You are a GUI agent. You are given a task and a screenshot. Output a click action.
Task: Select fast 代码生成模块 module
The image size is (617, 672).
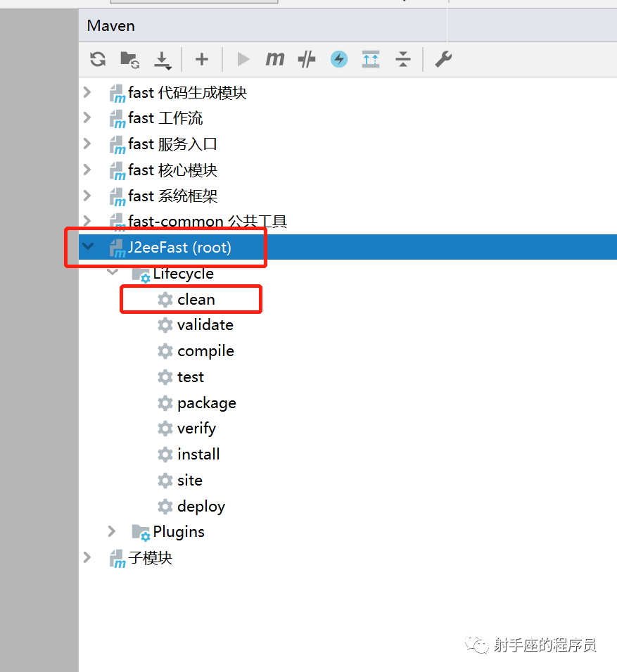click(187, 93)
